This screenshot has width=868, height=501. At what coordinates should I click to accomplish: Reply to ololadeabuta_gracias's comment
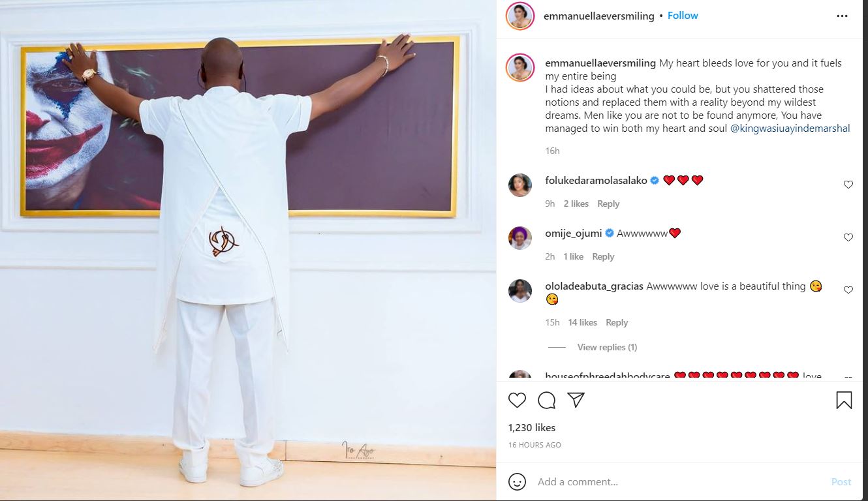[617, 322]
